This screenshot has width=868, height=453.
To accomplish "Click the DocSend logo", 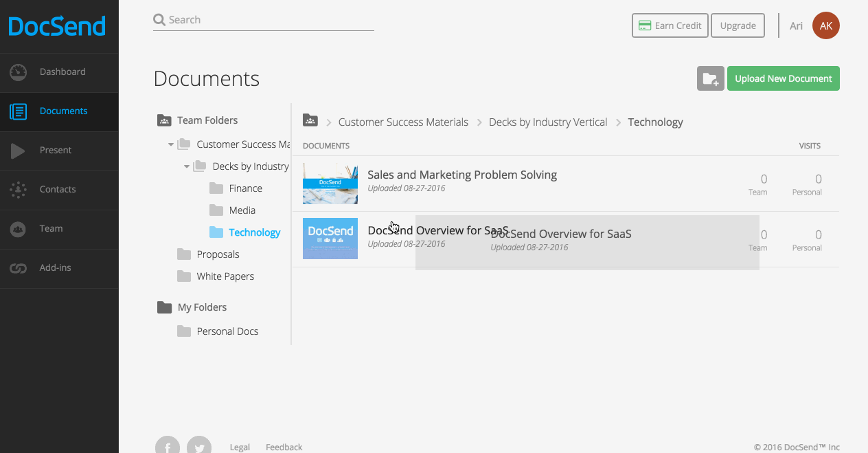I will 57,26.
